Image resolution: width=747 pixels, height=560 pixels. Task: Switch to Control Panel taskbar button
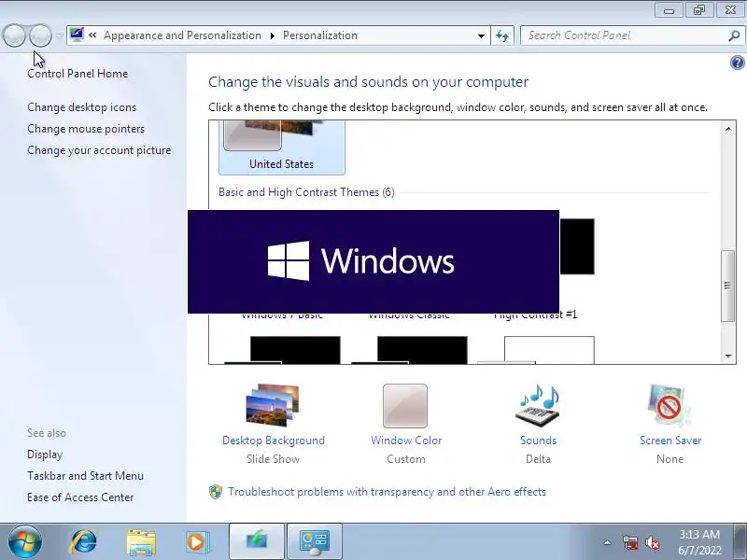pos(315,541)
